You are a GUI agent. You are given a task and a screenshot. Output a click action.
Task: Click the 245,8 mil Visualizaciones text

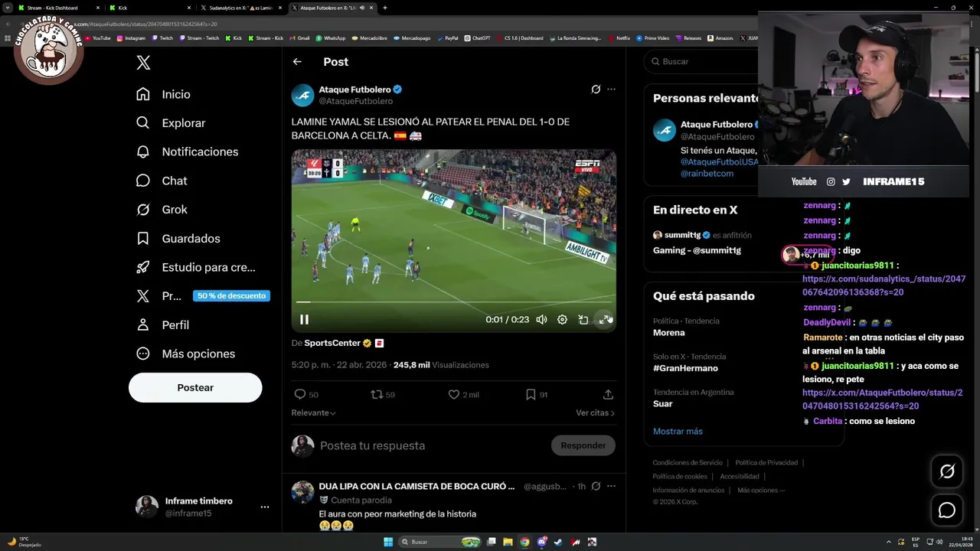(441, 365)
